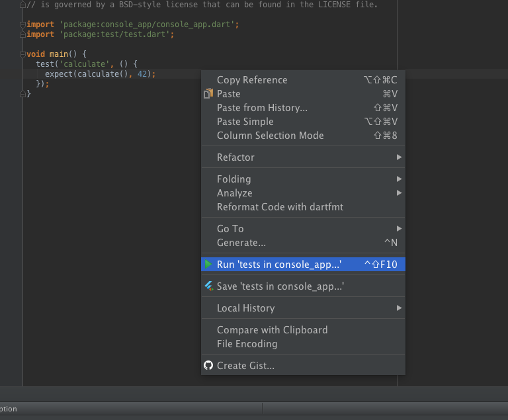
Task: Run 'tests in console_app...'
Action: coord(303,264)
